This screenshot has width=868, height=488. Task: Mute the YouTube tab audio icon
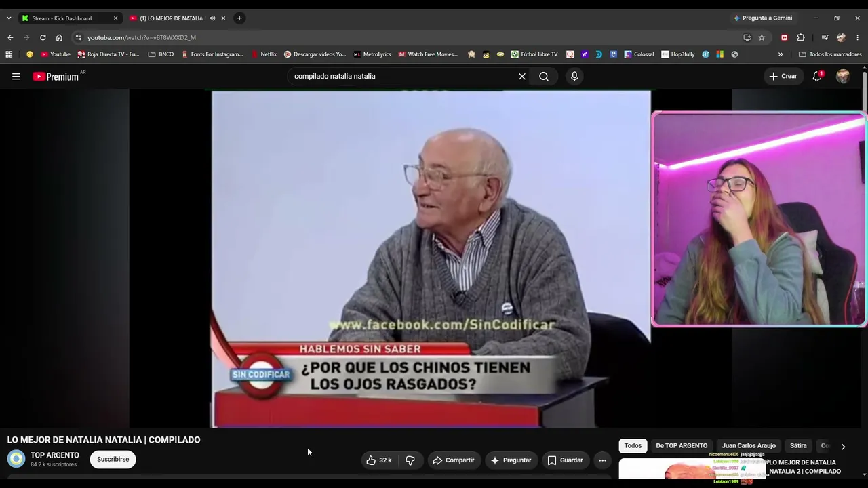212,18
